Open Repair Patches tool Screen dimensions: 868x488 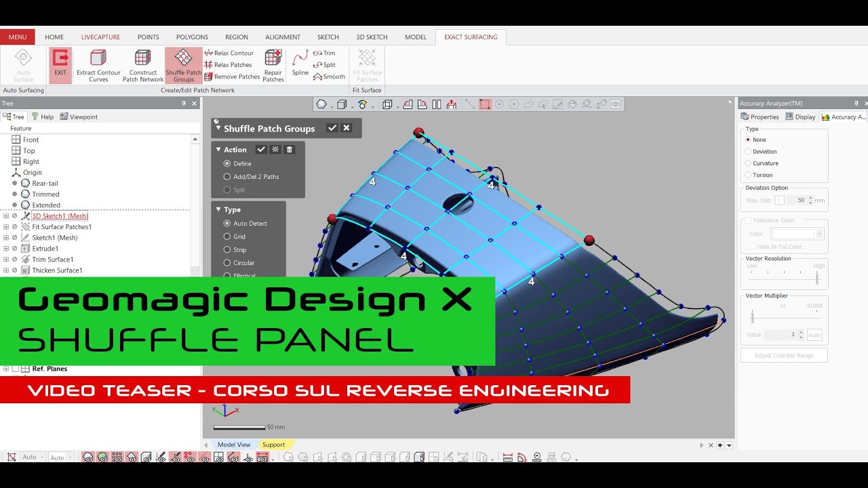273,66
